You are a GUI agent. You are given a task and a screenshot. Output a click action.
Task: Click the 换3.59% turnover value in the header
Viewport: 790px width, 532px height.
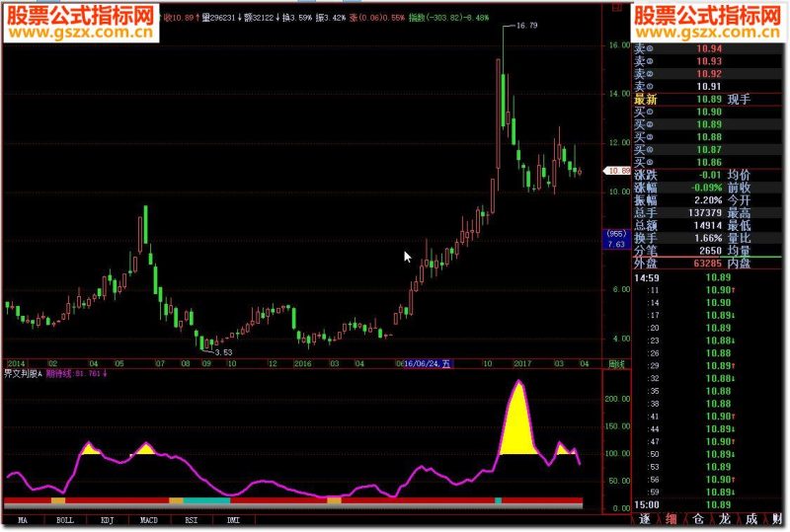pos(298,18)
